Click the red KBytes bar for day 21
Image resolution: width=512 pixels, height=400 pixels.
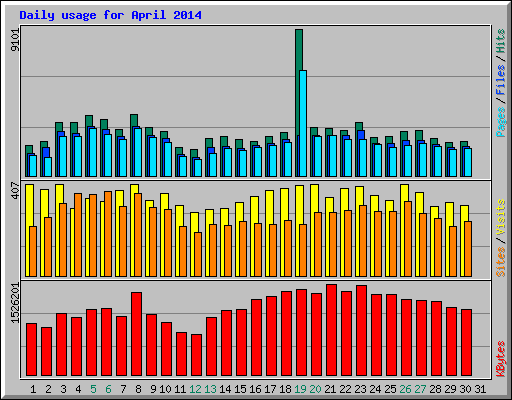click(x=331, y=330)
